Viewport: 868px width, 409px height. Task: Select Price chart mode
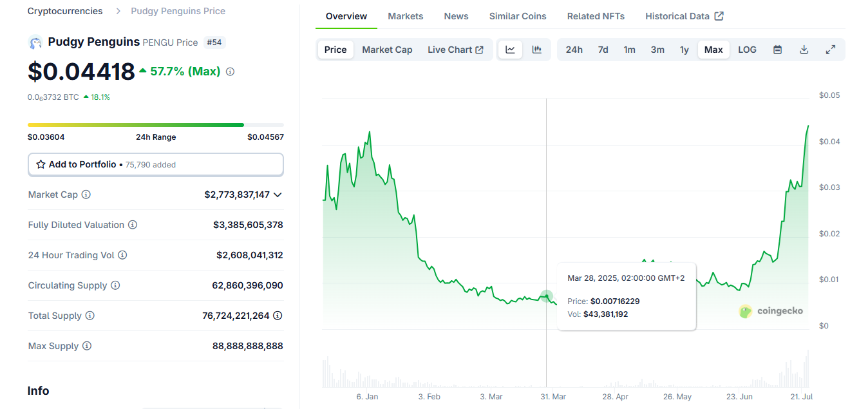coord(335,50)
